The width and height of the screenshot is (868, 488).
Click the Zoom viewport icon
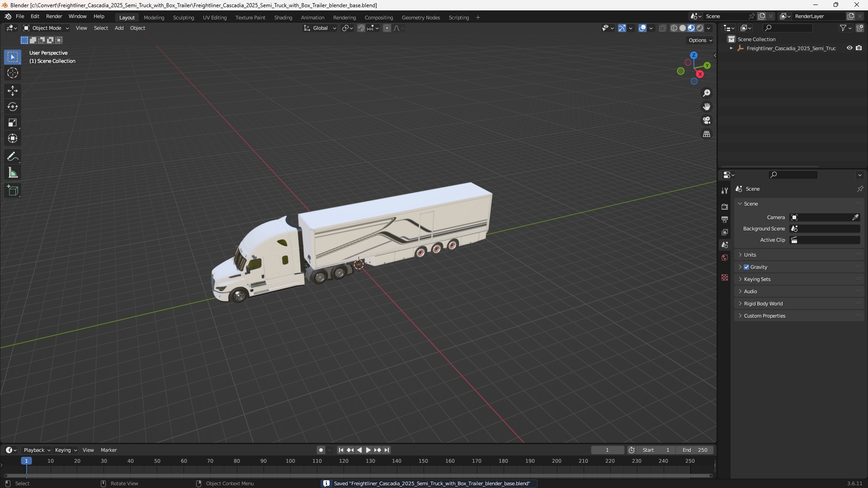[707, 93]
